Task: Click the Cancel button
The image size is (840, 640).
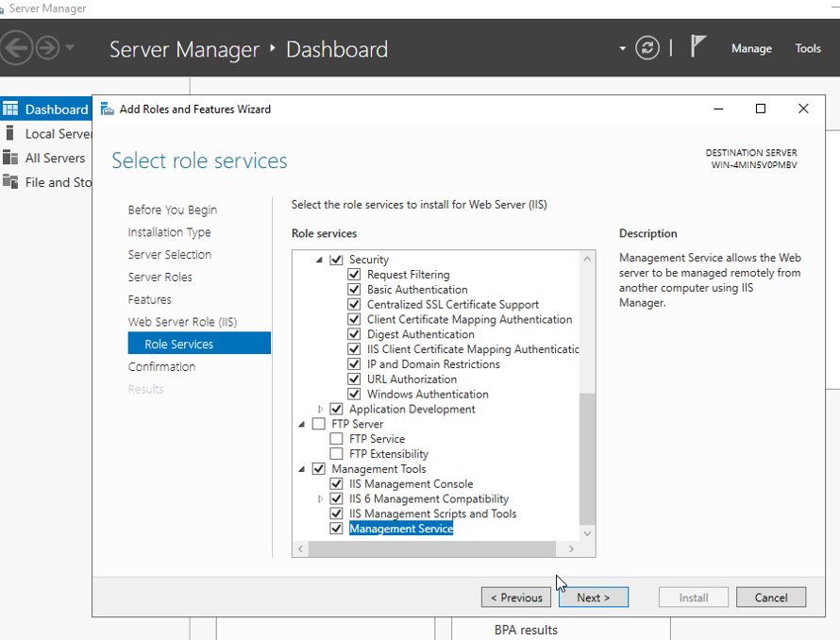Action: pyautogui.click(x=771, y=598)
